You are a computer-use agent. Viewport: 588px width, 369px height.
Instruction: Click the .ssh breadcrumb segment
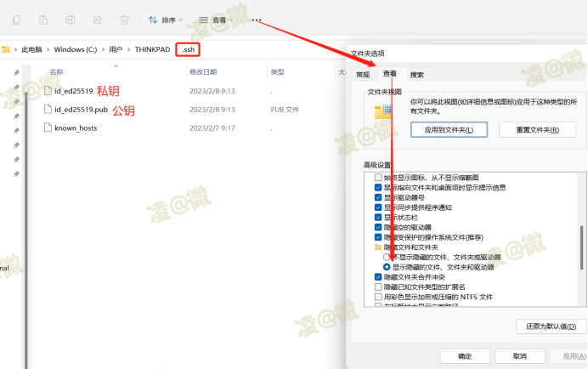[x=188, y=49]
